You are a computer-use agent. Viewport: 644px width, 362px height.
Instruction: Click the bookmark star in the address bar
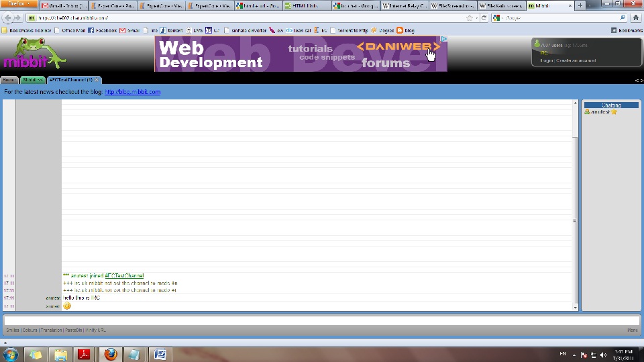point(468,17)
